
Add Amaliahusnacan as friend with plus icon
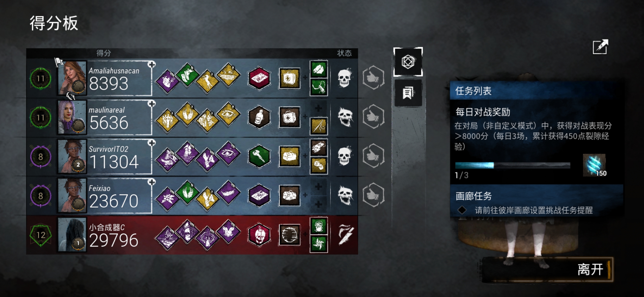tap(152, 64)
